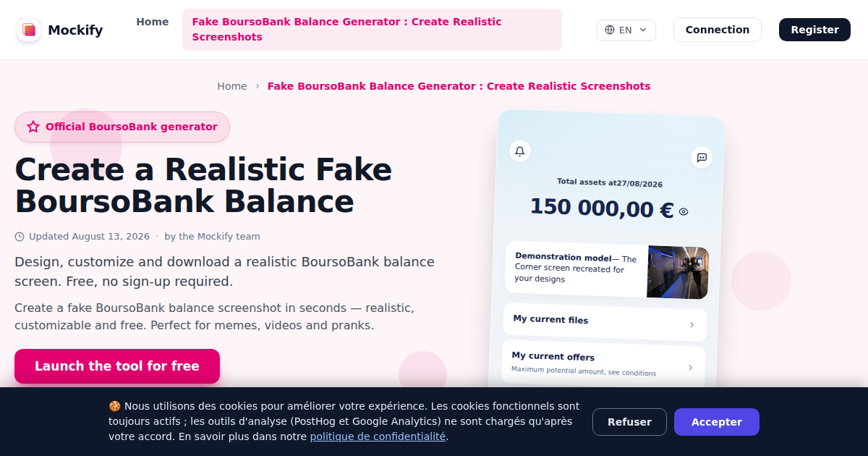This screenshot has height=456, width=868.
Task: Click the bell notification icon in mockup
Action: tap(519, 151)
